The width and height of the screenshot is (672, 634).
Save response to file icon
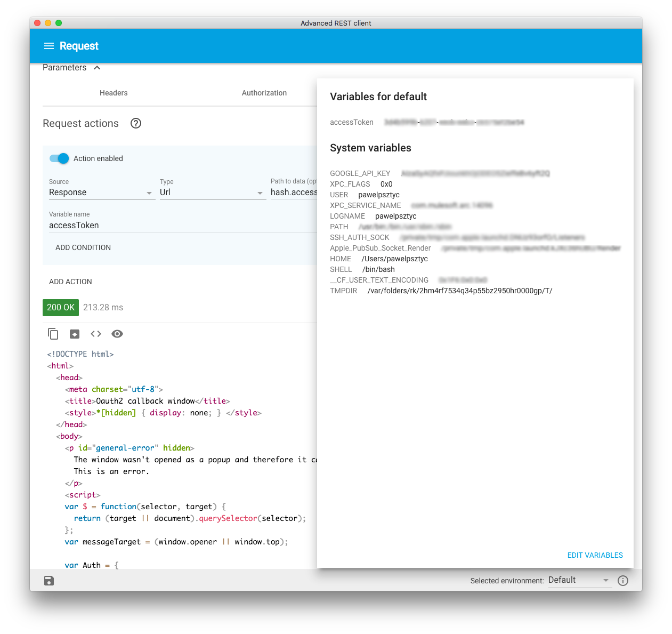tap(75, 334)
